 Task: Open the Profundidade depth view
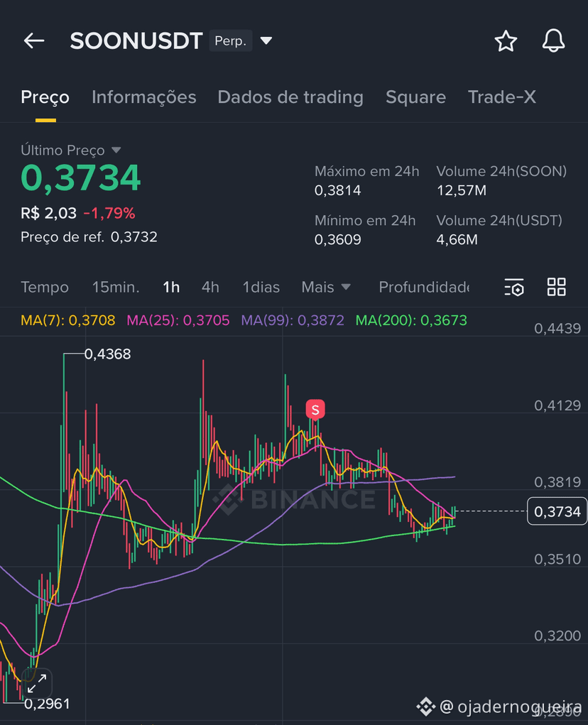click(x=424, y=287)
